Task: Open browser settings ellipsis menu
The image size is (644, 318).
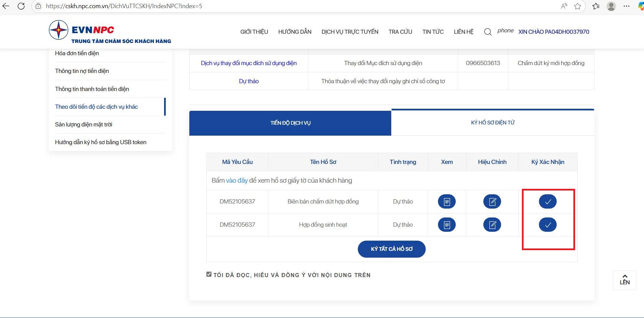Action: point(626,6)
